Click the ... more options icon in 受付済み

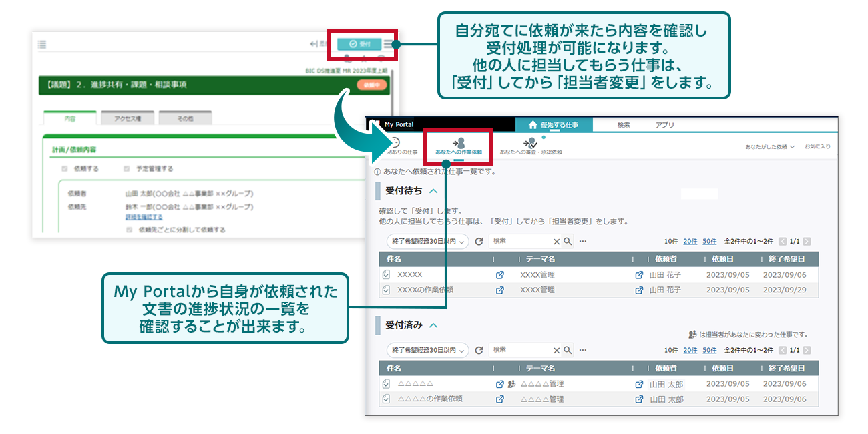pyautogui.click(x=582, y=349)
